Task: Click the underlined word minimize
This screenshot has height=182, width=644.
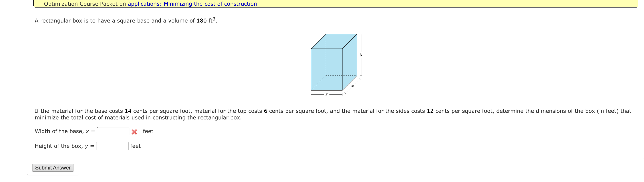Action: tap(46, 117)
